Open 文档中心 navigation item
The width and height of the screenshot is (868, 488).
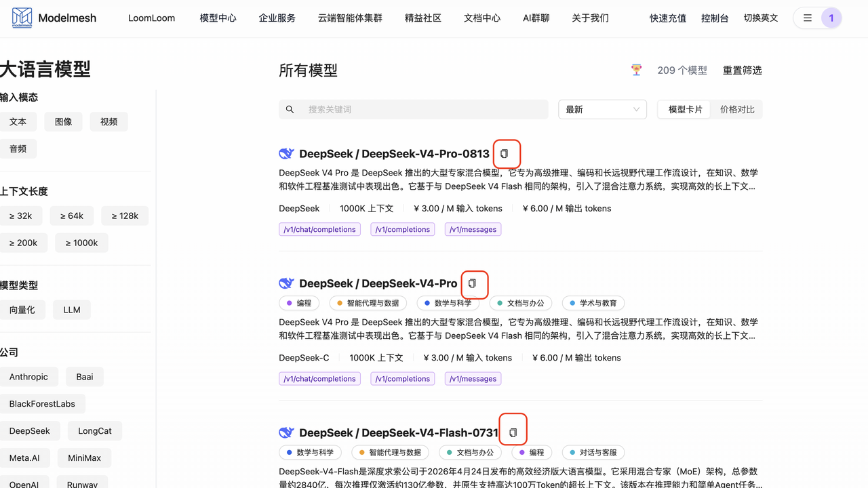pyautogui.click(x=482, y=18)
